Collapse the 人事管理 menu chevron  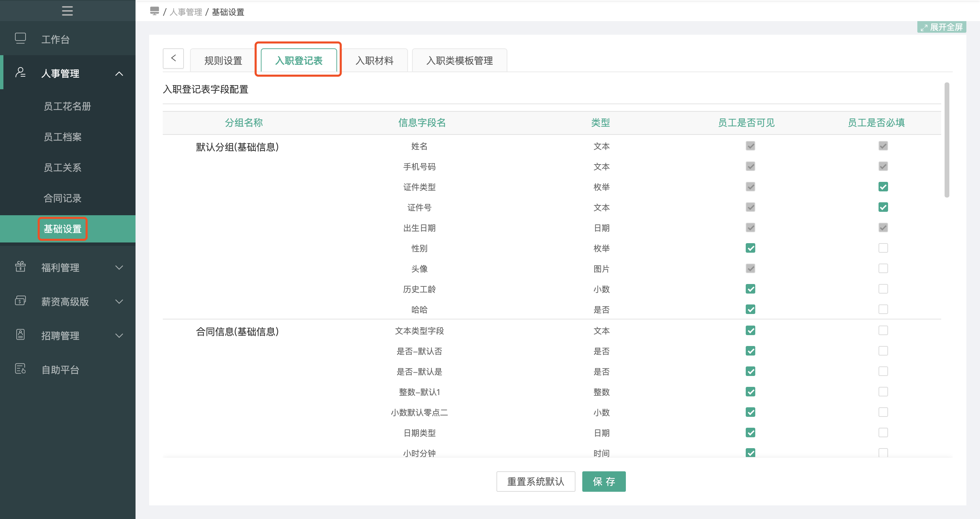point(119,74)
